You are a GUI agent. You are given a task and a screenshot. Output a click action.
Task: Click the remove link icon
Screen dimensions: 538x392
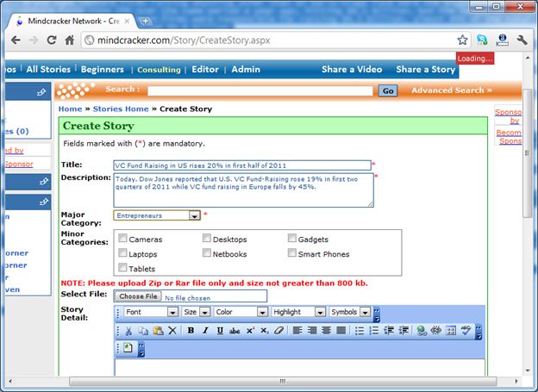click(435, 331)
